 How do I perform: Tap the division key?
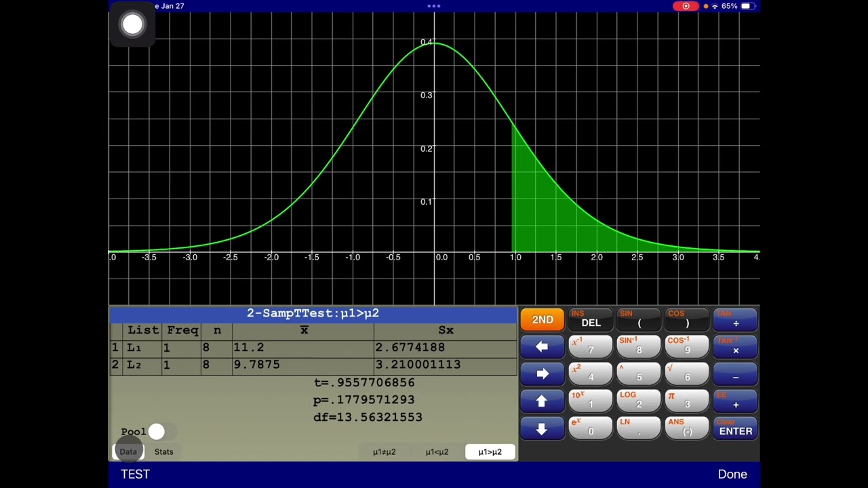tap(735, 319)
